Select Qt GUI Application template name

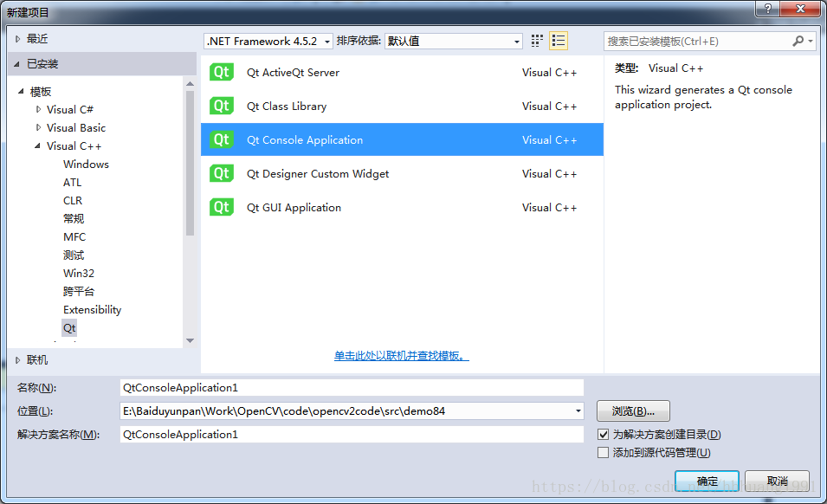294,207
